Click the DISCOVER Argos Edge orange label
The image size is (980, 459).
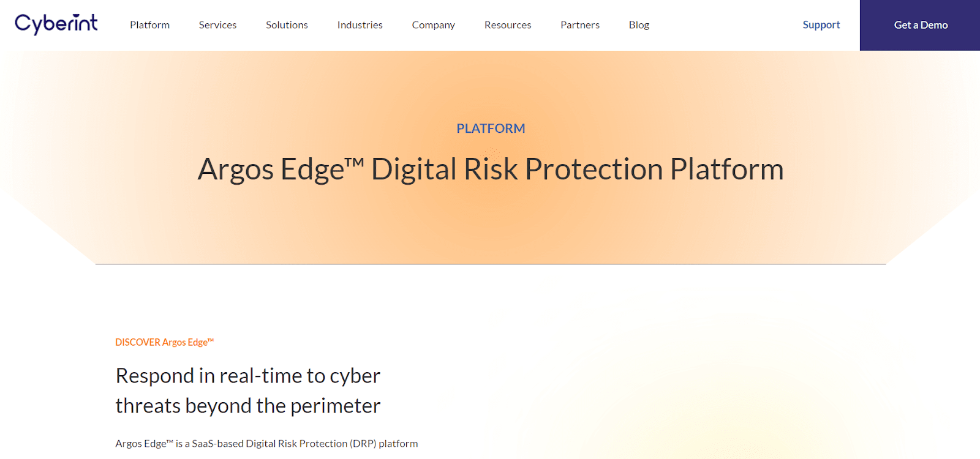165,342
